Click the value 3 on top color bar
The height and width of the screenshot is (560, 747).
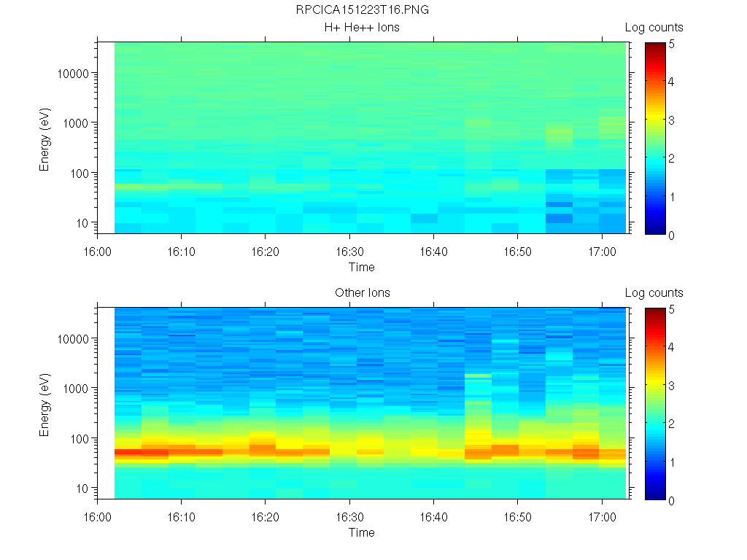[x=671, y=120]
